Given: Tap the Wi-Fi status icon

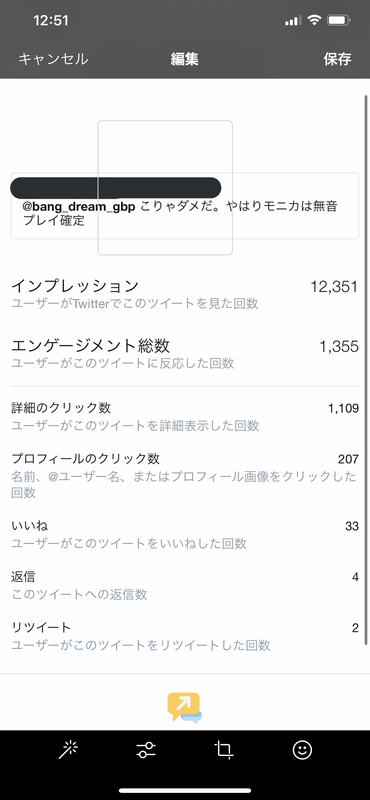Looking at the screenshot, I should pyautogui.click(x=315, y=20).
